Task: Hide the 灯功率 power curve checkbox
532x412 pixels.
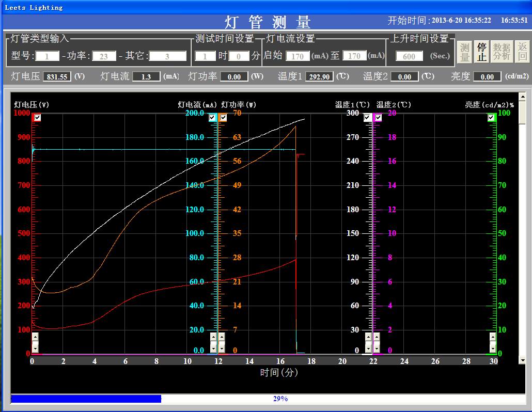Action: tap(223, 118)
